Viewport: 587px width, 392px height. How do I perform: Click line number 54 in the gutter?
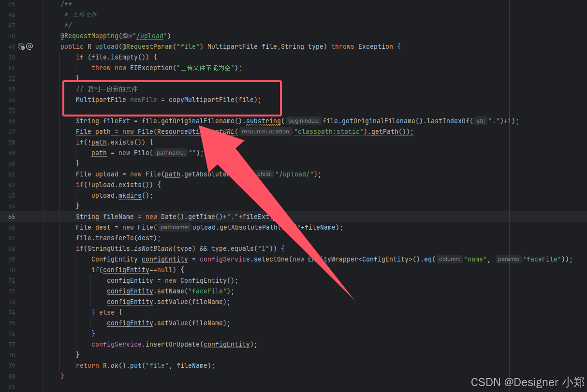(12, 100)
